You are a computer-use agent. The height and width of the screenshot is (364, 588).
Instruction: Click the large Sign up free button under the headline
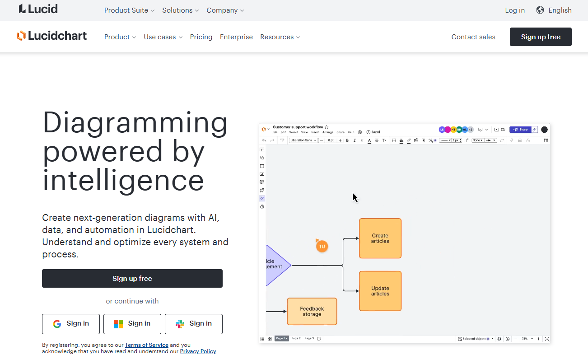[x=132, y=278]
